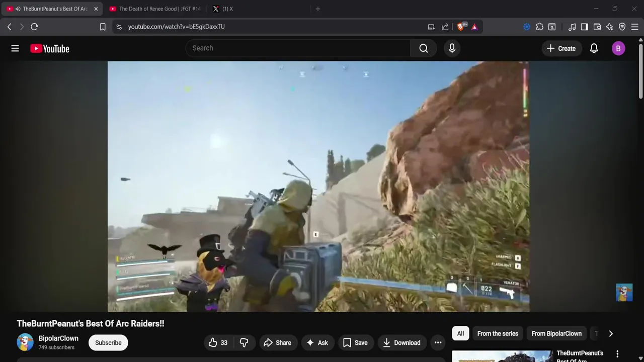Open the Brave VPN shield icon

click(622, 27)
